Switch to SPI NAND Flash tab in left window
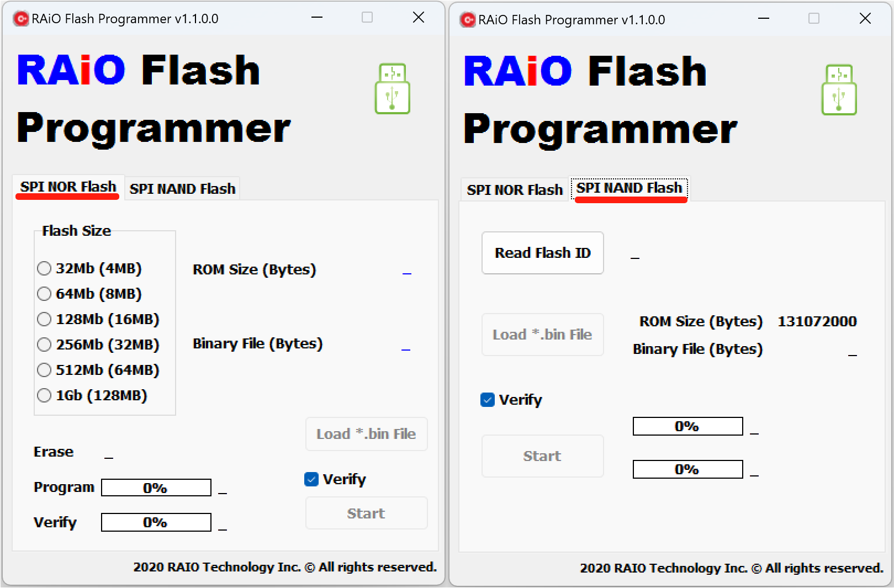Viewport: 894px width, 588px height. tap(182, 189)
